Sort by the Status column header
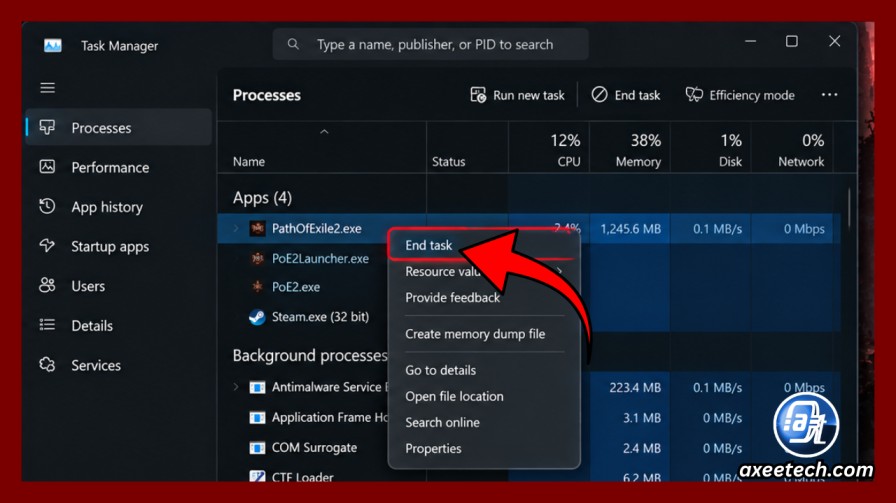This screenshot has height=503, width=896. coord(449,162)
